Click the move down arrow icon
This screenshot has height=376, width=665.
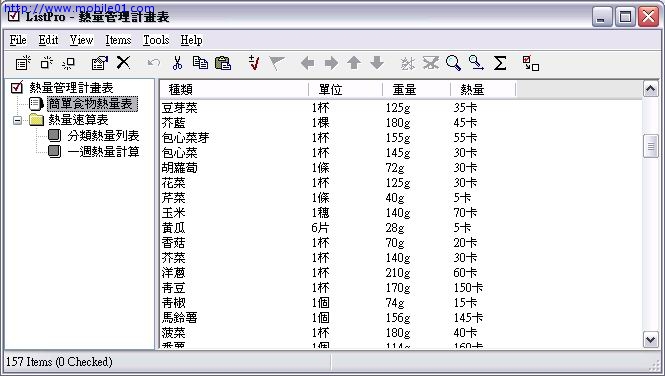pyautogui.click(x=377, y=63)
